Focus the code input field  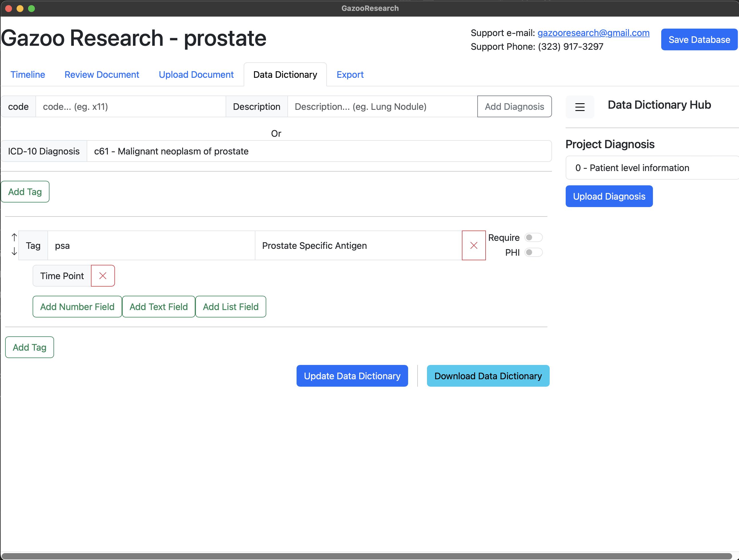click(x=131, y=107)
